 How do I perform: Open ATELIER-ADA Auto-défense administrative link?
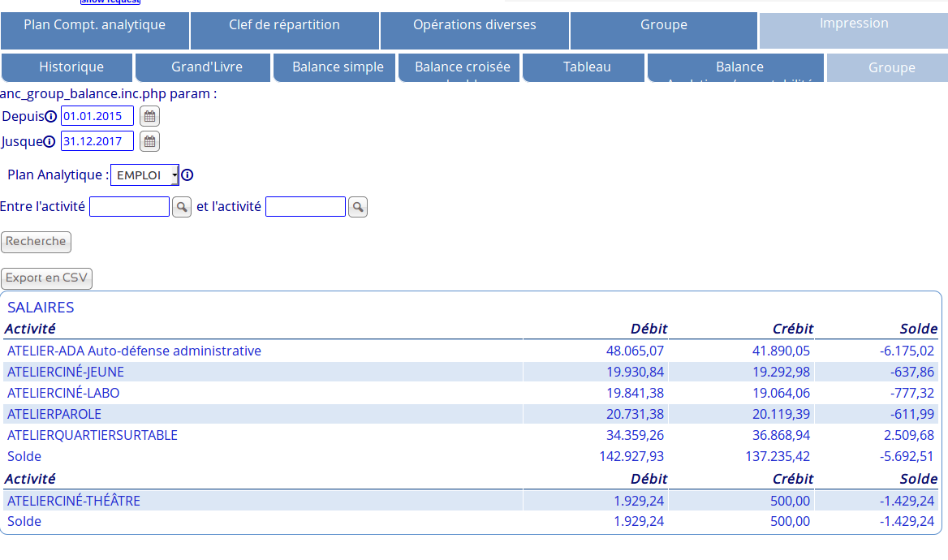coord(134,351)
